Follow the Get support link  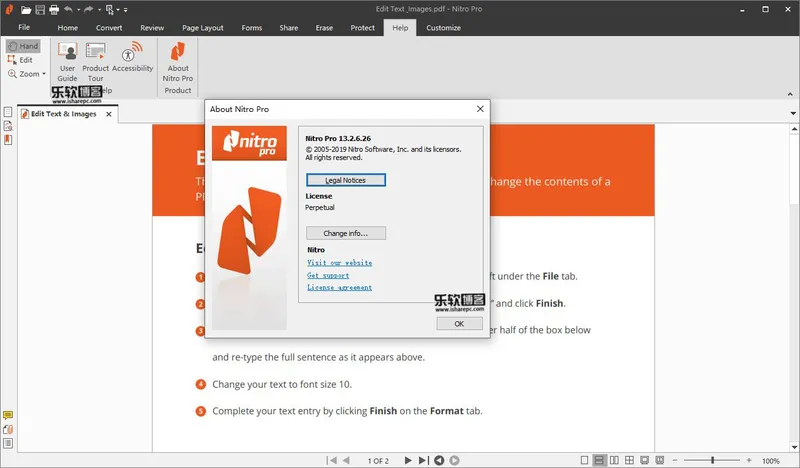pos(328,275)
